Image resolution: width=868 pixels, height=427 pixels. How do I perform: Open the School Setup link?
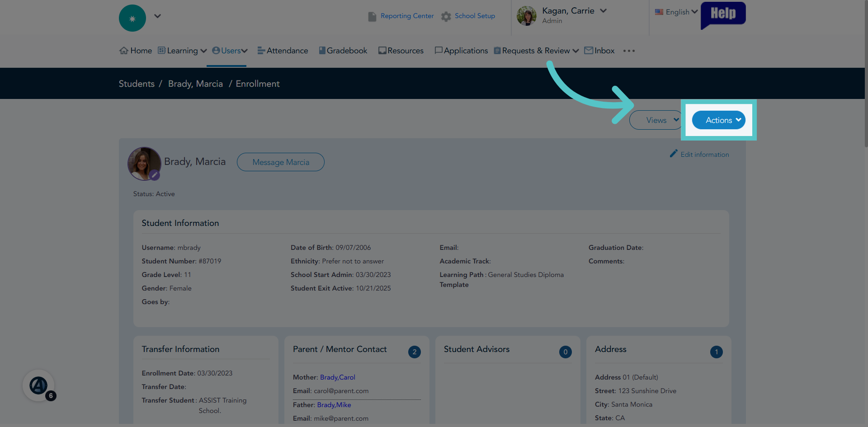click(475, 16)
